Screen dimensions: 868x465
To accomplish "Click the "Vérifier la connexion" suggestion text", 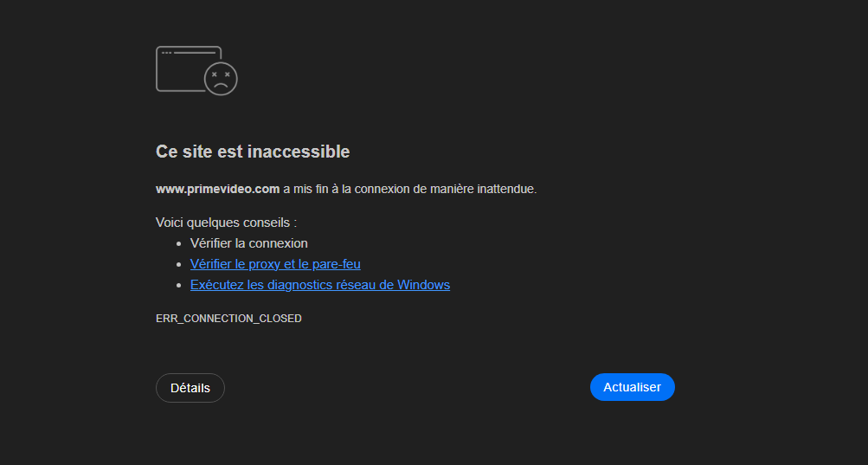I will pyautogui.click(x=248, y=243).
